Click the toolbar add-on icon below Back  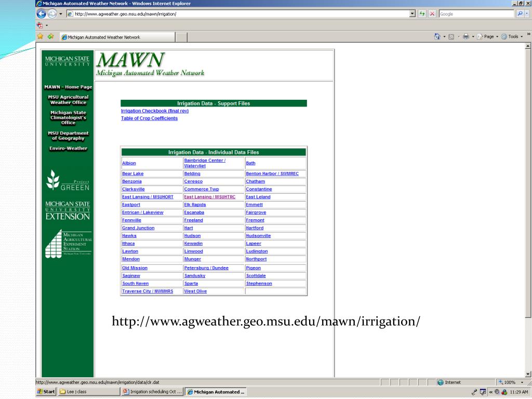click(x=40, y=25)
